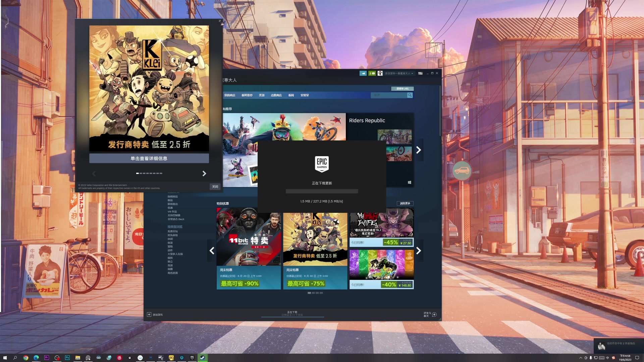This screenshot has width=644, height=362.
Task: Launch Adobe Premiere Pro from the taskbar
Action: 47,358
